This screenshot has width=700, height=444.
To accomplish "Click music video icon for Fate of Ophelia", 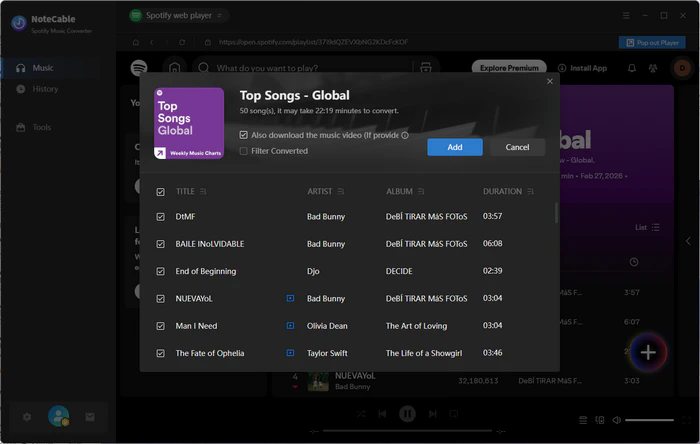I will (x=290, y=353).
